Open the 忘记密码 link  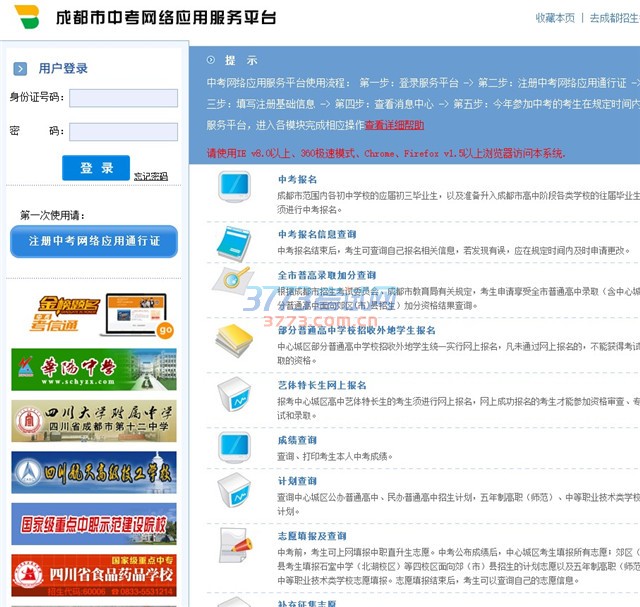pos(151,177)
